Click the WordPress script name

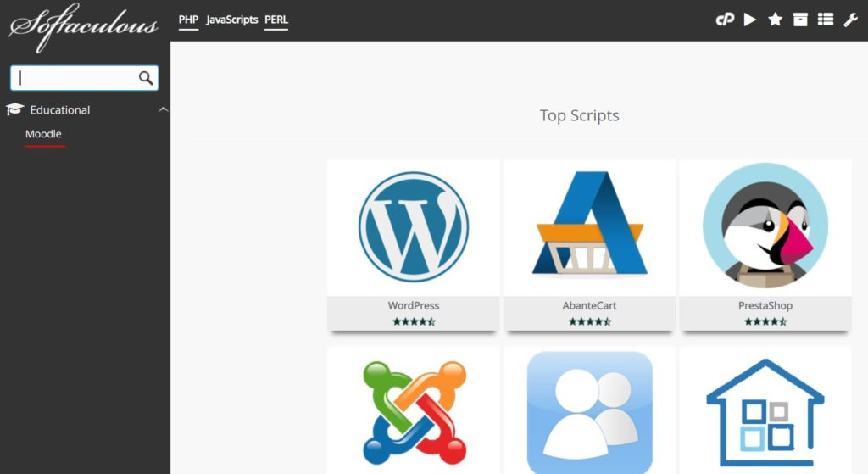[x=414, y=305]
